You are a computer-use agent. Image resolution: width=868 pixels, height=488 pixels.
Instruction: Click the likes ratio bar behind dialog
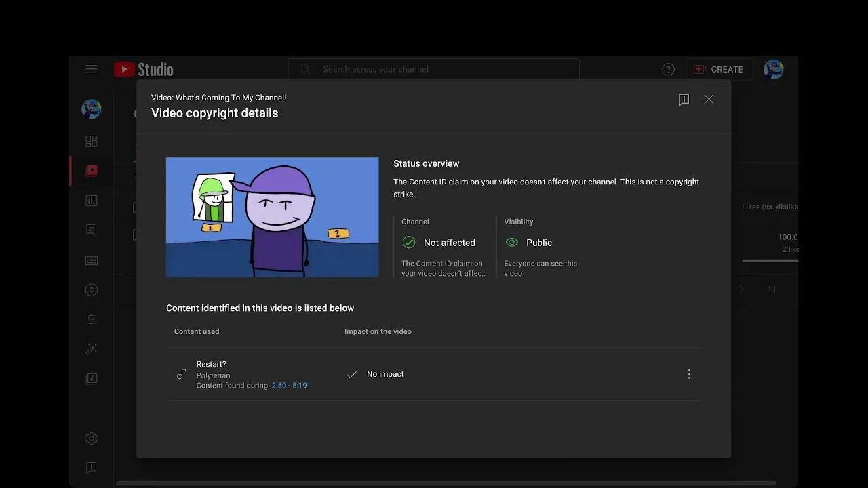click(x=770, y=260)
